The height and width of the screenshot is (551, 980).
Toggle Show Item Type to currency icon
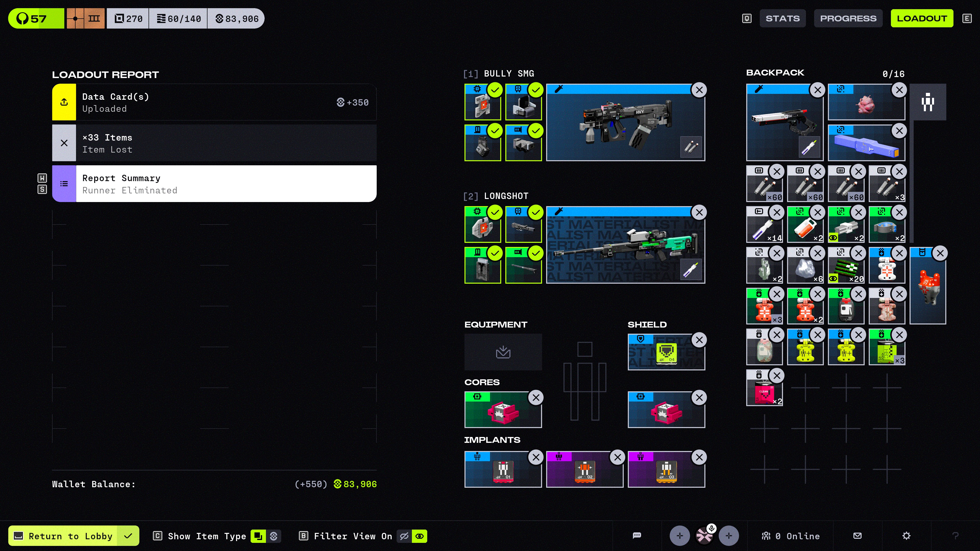pyautogui.click(x=274, y=536)
